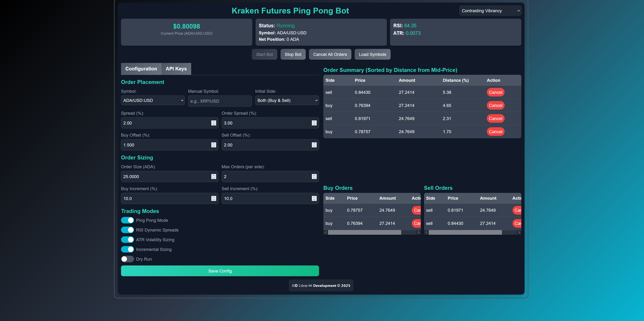Click the Order Size (ADA) spinner
The height and width of the screenshot is (321, 644).
(x=213, y=177)
